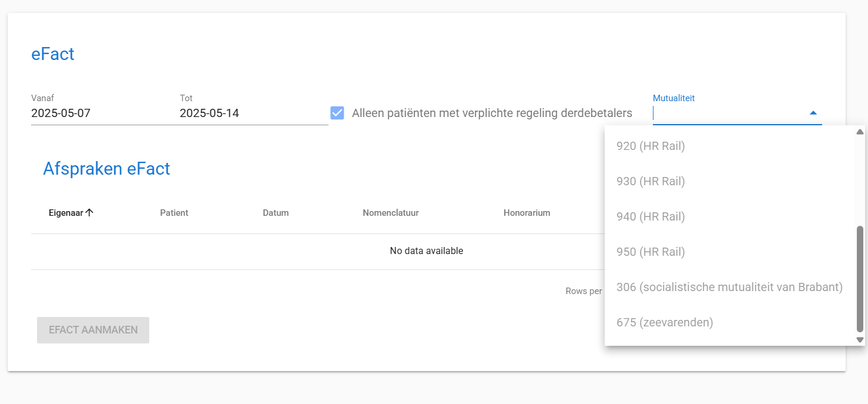Click the Tot end date field
The height and width of the screenshot is (404, 868).
pos(253,113)
